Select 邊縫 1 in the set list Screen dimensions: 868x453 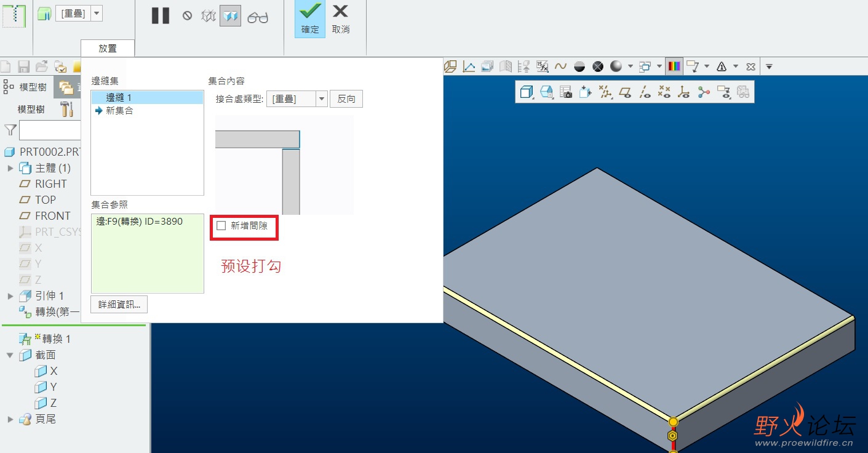(147, 97)
